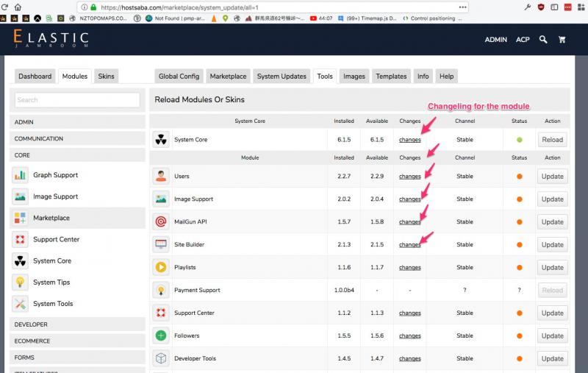
Task: Click the search magnifier icon in header
Action: (x=543, y=40)
